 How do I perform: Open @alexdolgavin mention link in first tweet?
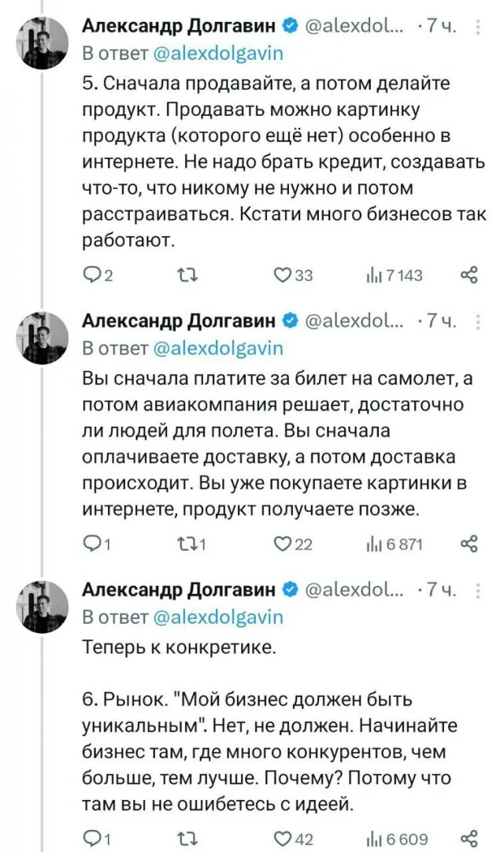click(217, 54)
